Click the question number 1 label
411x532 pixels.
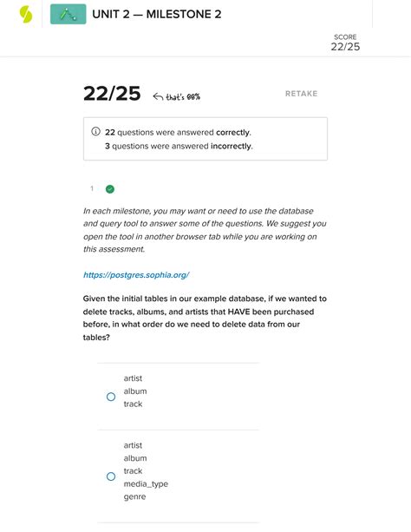(92, 188)
